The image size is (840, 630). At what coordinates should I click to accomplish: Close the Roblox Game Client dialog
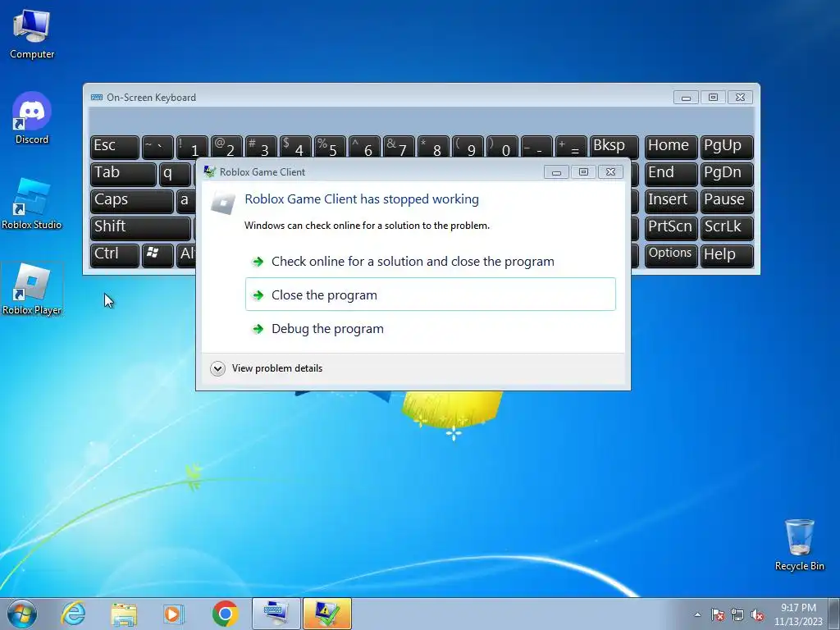(x=610, y=172)
